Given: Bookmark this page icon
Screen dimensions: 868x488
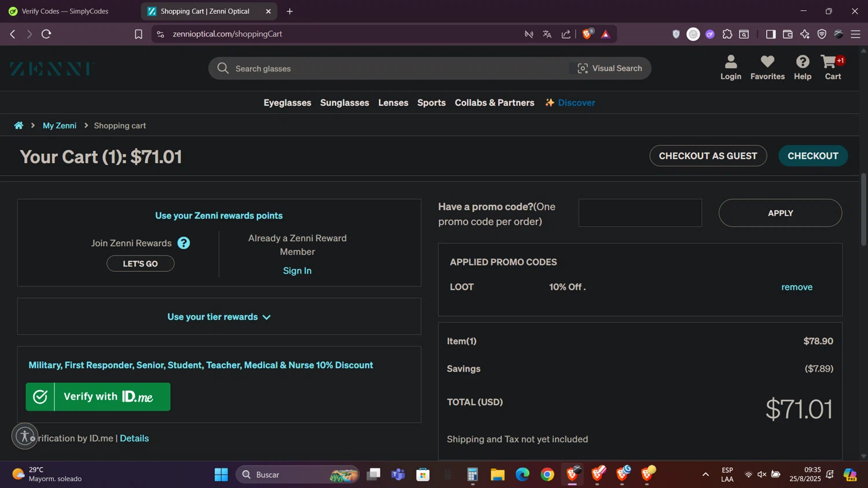Looking at the screenshot, I should coord(138,34).
